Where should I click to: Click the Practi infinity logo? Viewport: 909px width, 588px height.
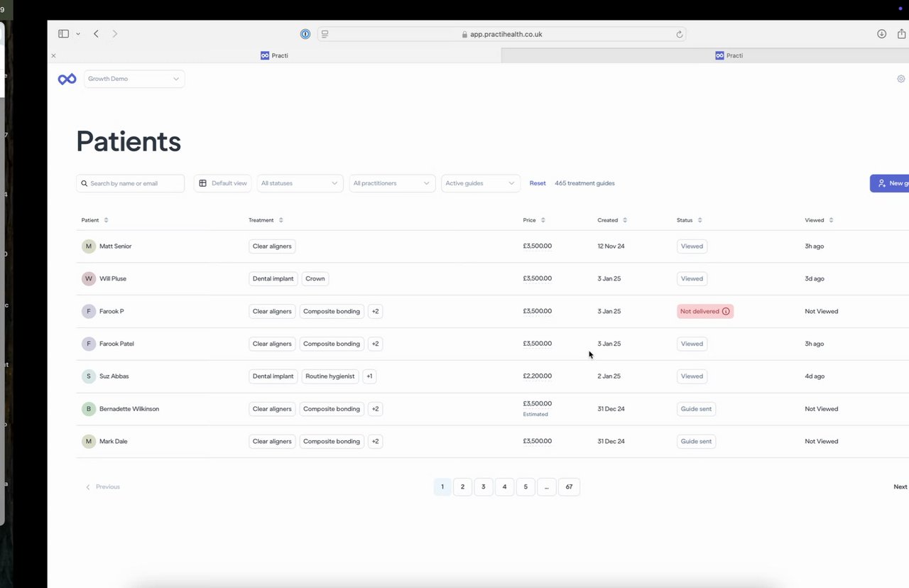67,79
